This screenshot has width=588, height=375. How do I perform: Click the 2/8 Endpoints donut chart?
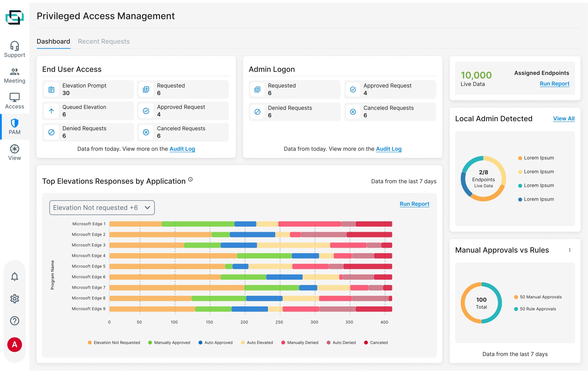coord(483,179)
